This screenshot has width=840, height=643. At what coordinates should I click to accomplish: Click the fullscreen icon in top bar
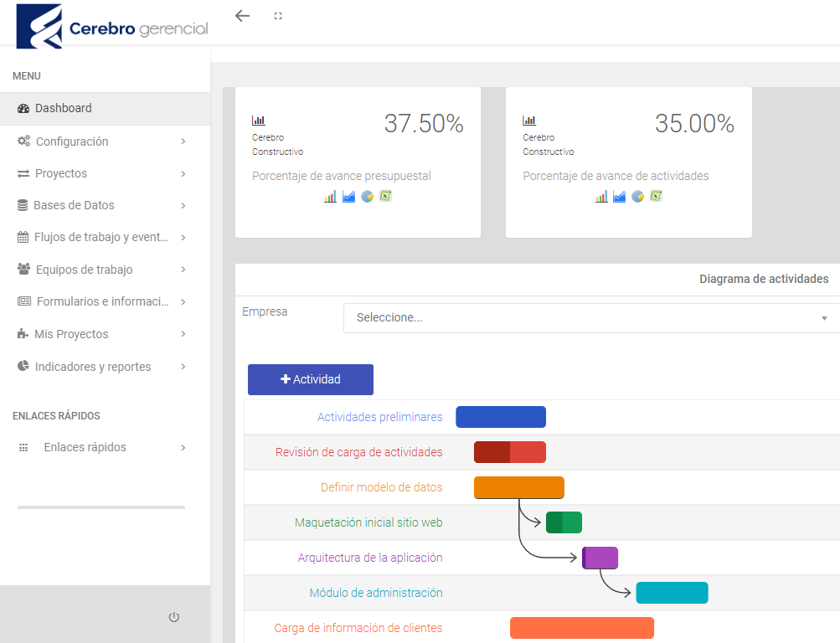click(x=278, y=16)
